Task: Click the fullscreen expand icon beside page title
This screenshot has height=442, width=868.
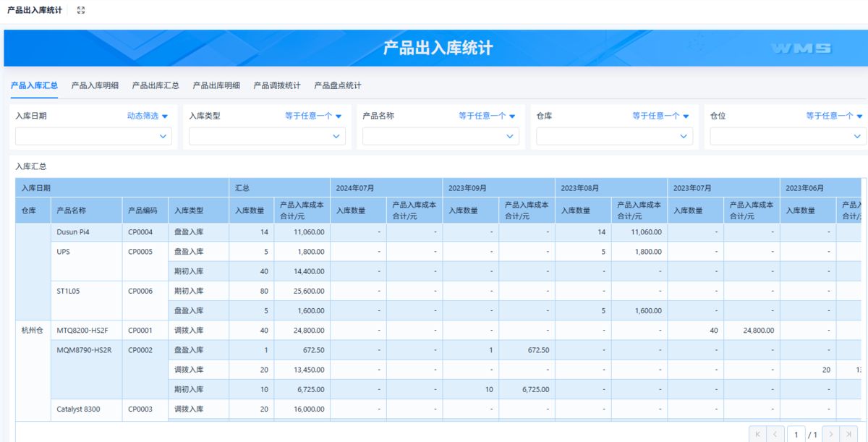Action: 81,10
